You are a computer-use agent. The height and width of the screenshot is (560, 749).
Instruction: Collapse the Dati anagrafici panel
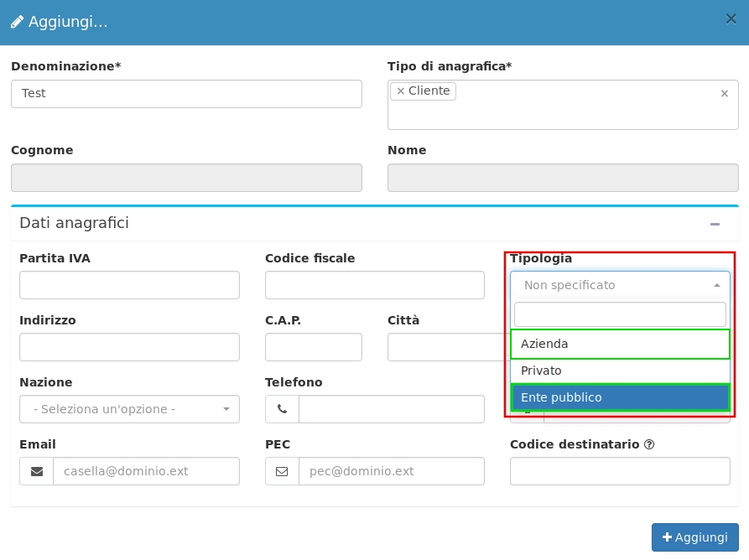[715, 224]
